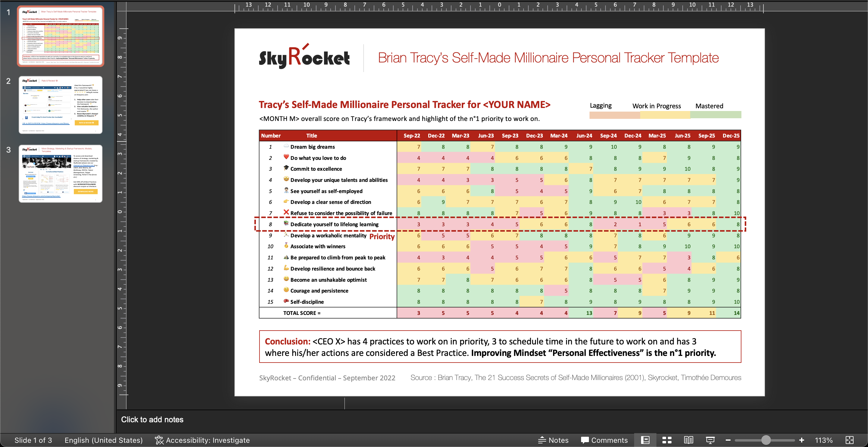Click the heart icon beside Do what you love
This screenshot has height=447, width=868.
pos(286,157)
